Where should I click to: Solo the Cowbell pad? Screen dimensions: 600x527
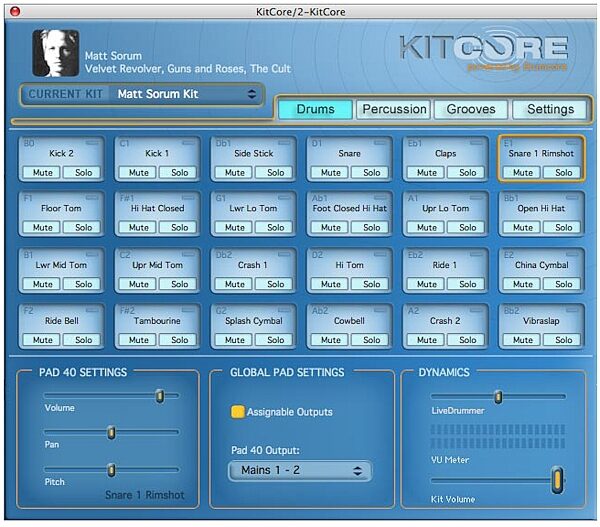coord(372,340)
